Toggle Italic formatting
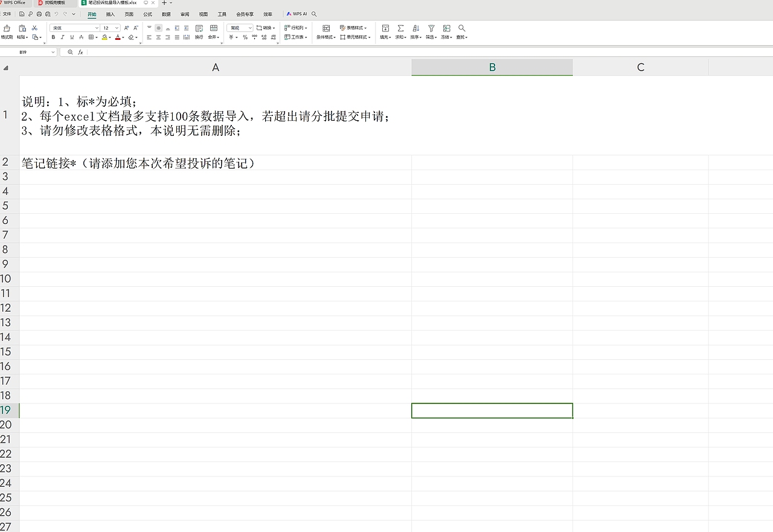This screenshot has height=532, width=773. click(x=62, y=37)
